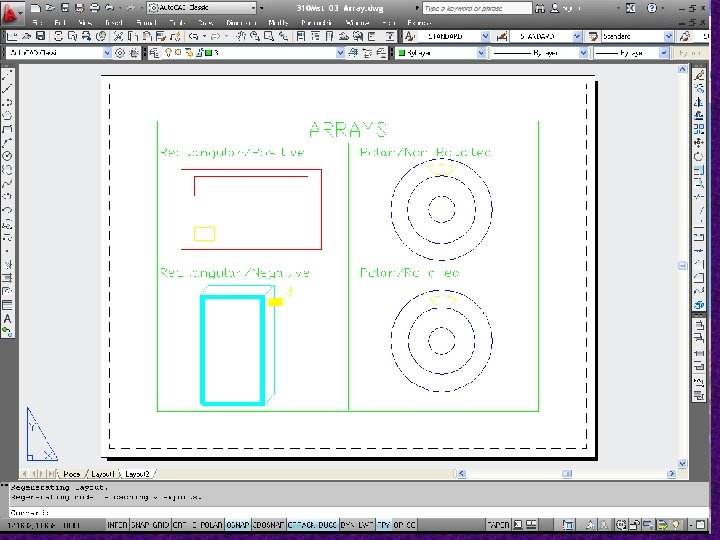Click the vertical scrollbar down arrow

click(x=682, y=464)
